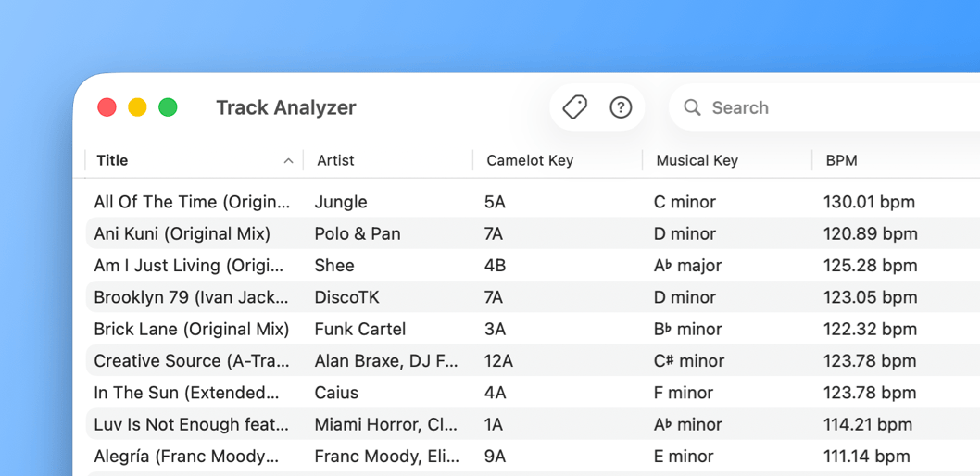980x476 pixels.
Task: Select the track by artist Caius
Action: tap(336, 393)
